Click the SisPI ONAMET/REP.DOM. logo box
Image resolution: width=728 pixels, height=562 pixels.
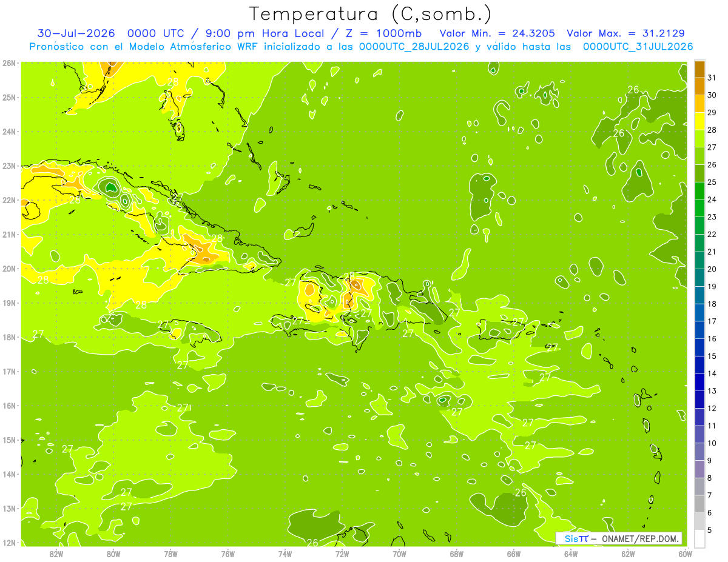[619, 538]
